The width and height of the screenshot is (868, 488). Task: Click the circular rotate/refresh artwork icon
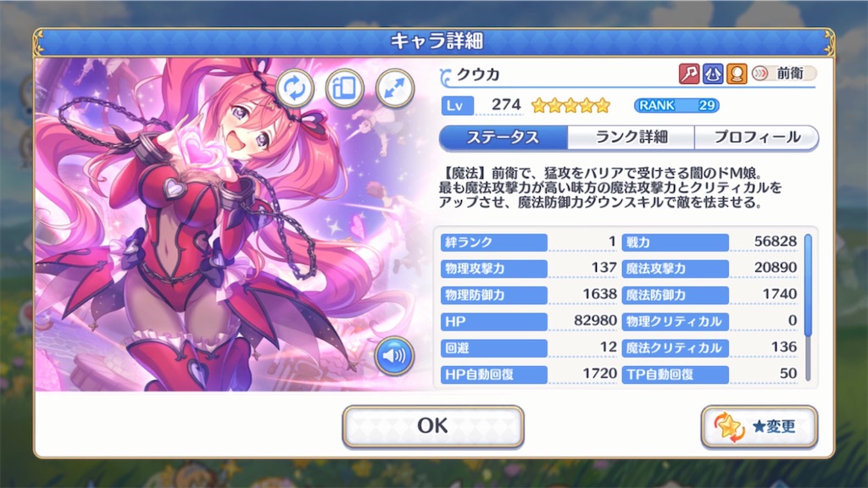tap(294, 88)
